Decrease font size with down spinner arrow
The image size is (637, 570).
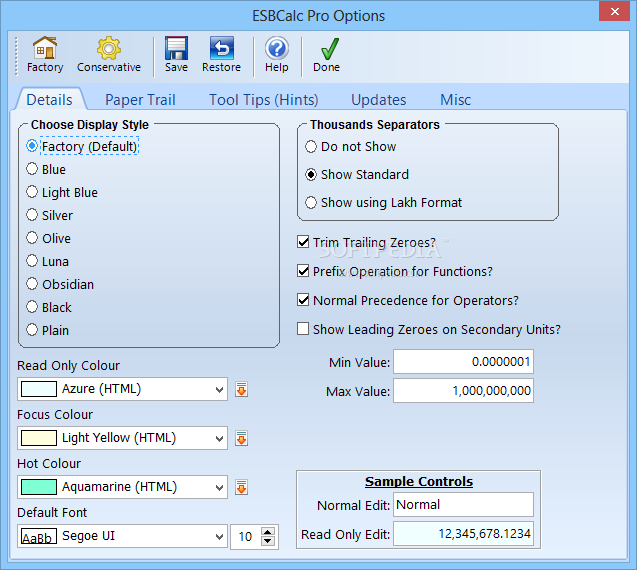(268, 541)
